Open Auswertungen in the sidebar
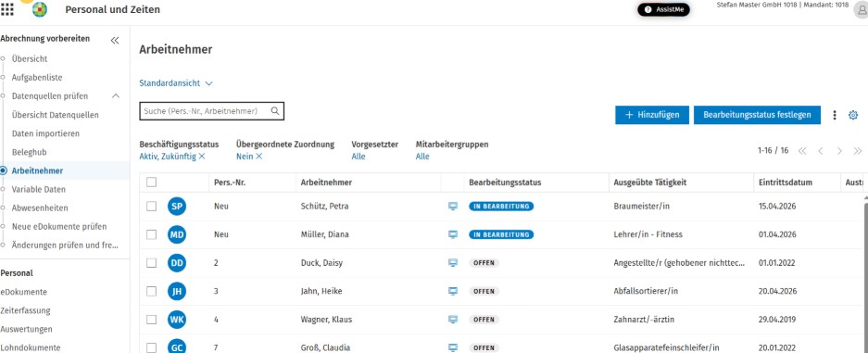 (27, 329)
